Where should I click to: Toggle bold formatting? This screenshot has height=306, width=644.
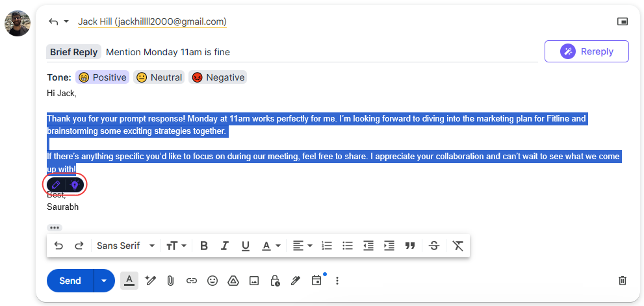(x=204, y=246)
